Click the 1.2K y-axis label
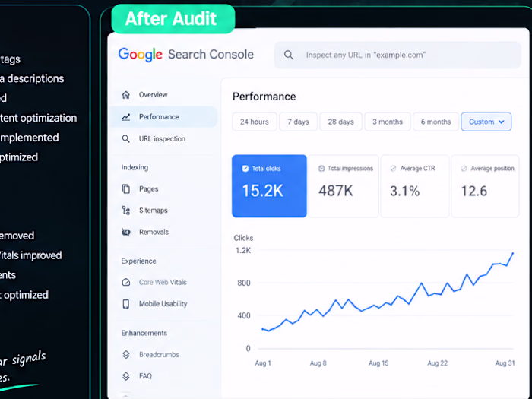 pyautogui.click(x=243, y=251)
